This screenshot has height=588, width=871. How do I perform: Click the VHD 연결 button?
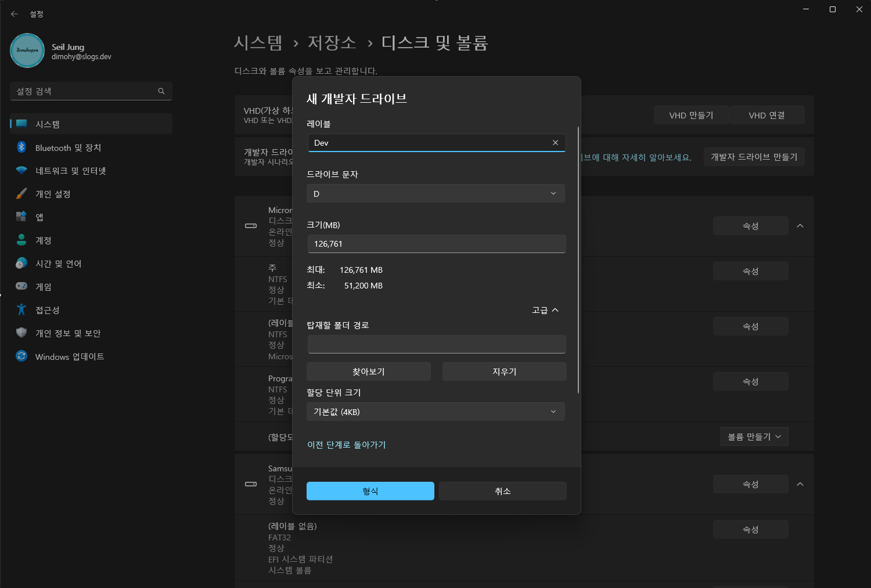click(767, 115)
